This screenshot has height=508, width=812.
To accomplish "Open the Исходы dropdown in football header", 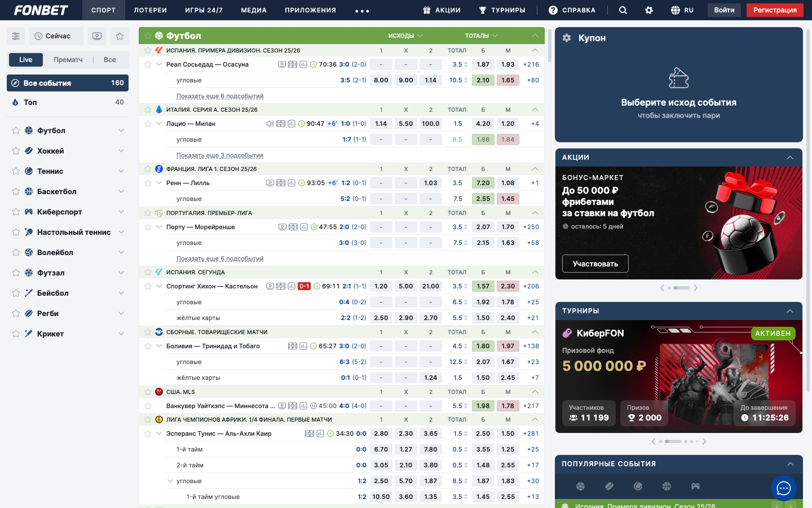I will pos(405,36).
